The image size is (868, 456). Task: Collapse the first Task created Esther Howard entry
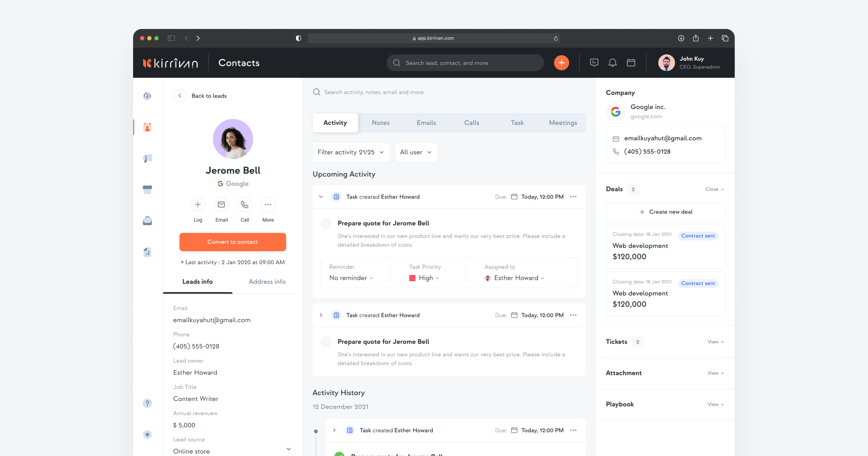(x=320, y=197)
